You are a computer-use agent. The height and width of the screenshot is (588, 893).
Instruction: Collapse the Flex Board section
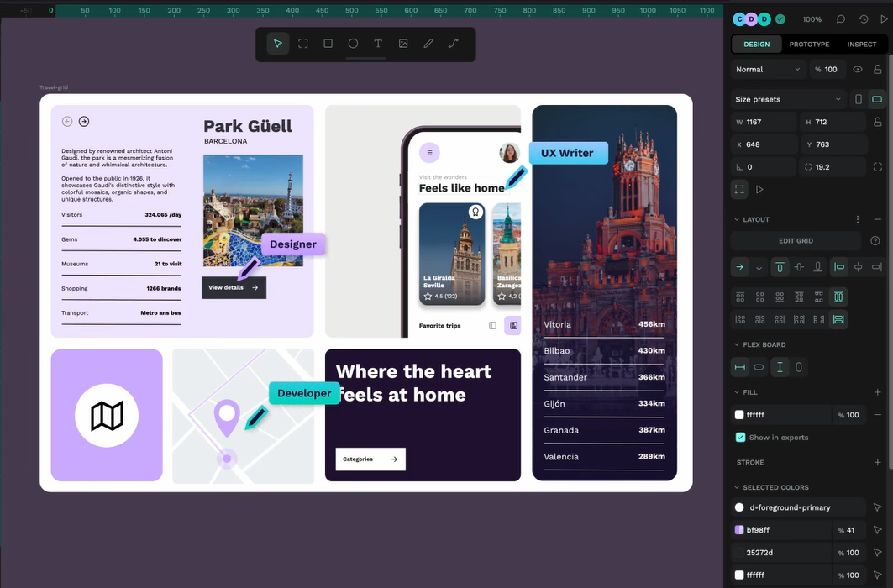pyautogui.click(x=737, y=345)
